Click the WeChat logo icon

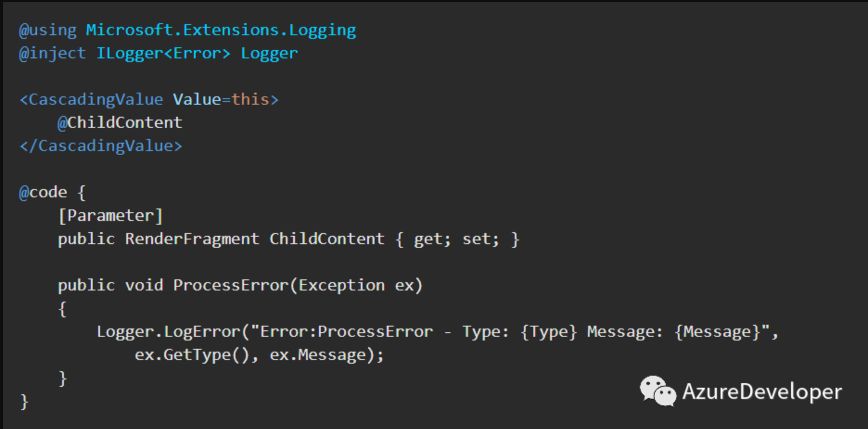point(657,391)
